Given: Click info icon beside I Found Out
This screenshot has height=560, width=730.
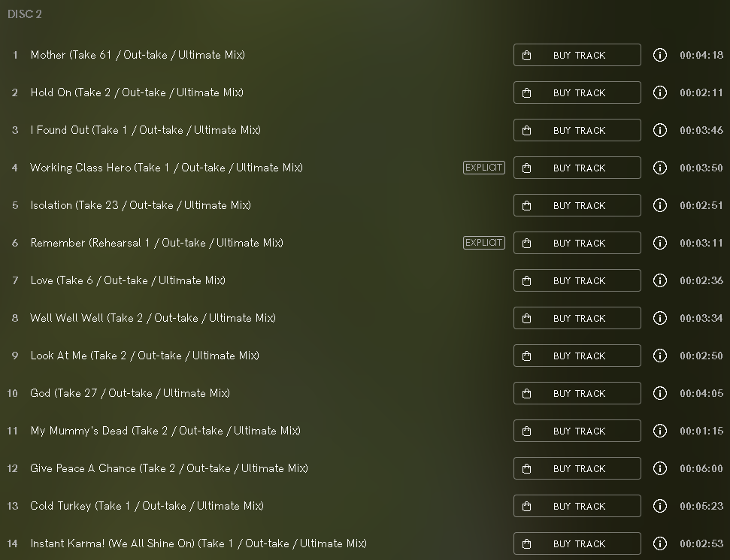Looking at the screenshot, I should point(659,130).
